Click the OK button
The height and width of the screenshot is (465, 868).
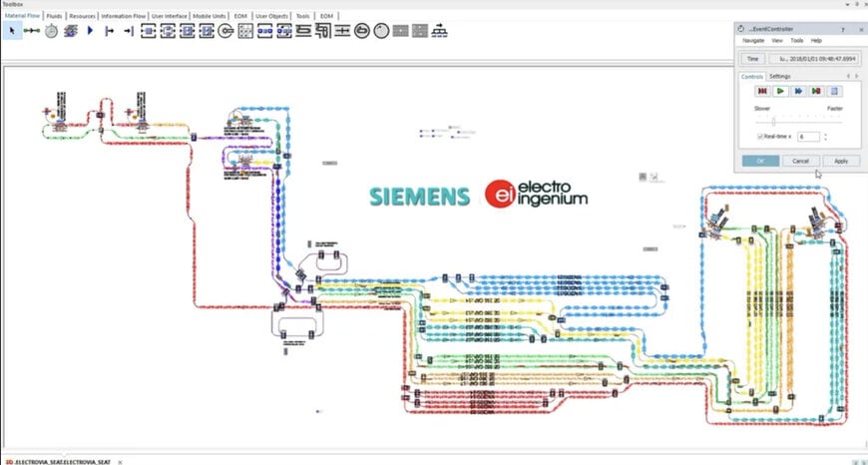coord(760,161)
